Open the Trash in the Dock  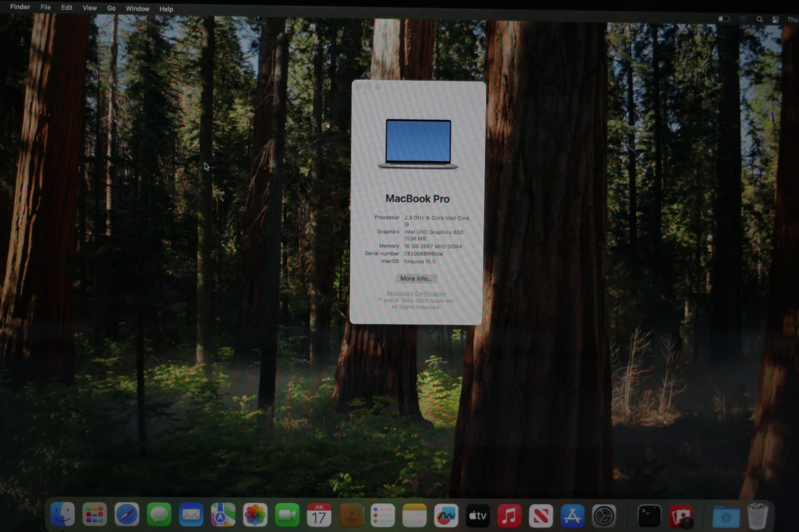[758, 516]
